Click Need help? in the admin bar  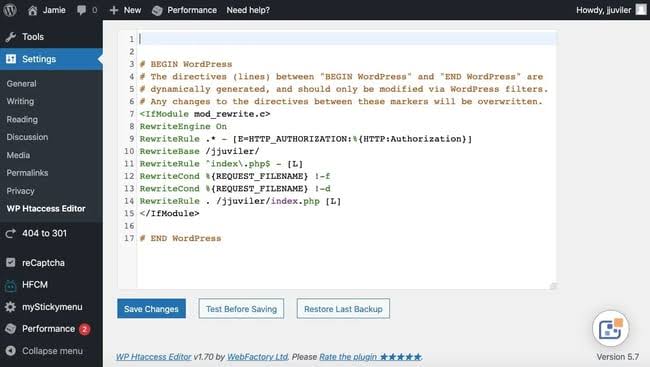pos(248,10)
